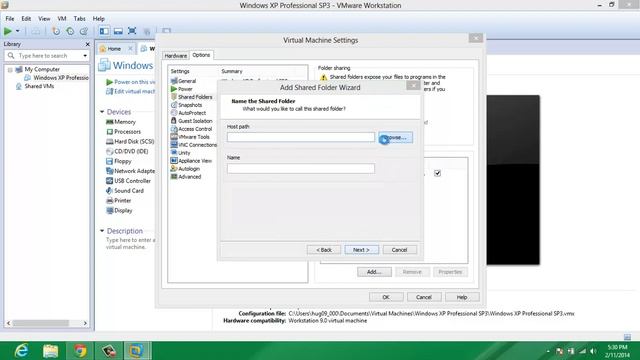Open the Edit menu

click(x=26, y=18)
